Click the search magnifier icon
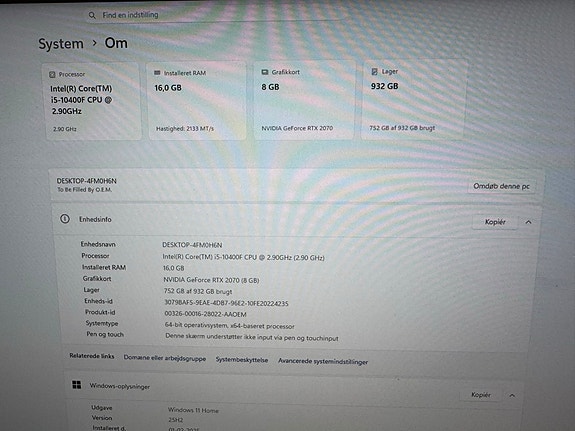 click(x=92, y=15)
